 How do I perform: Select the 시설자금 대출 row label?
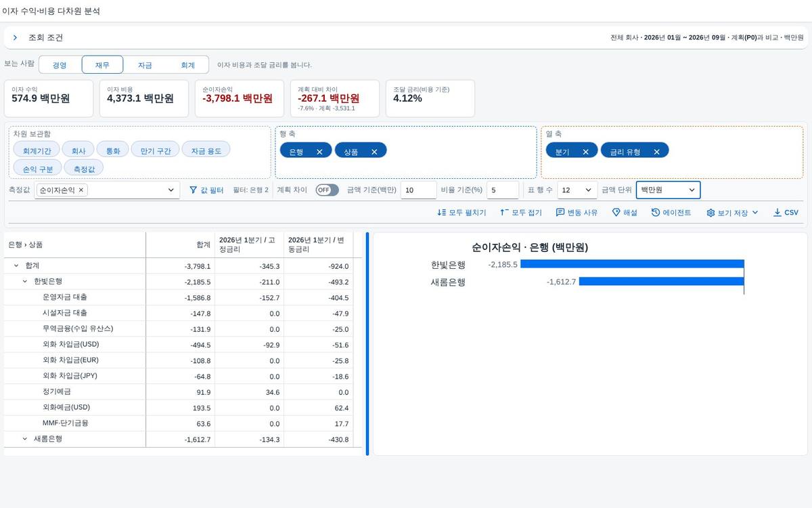click(x=65, y=313)
